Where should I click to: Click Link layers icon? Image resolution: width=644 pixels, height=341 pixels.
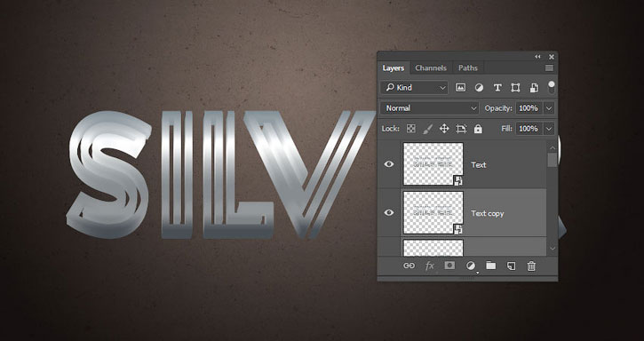[x=409, y=266]
